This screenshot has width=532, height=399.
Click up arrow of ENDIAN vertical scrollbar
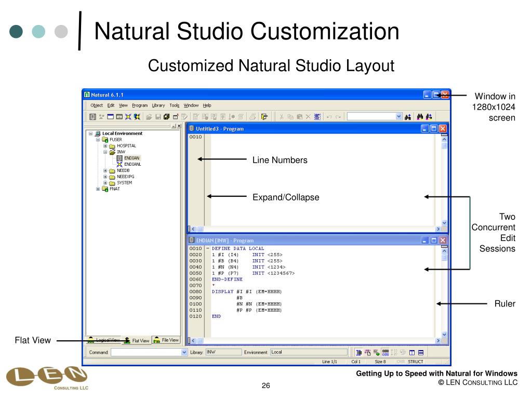pos(444,251)
